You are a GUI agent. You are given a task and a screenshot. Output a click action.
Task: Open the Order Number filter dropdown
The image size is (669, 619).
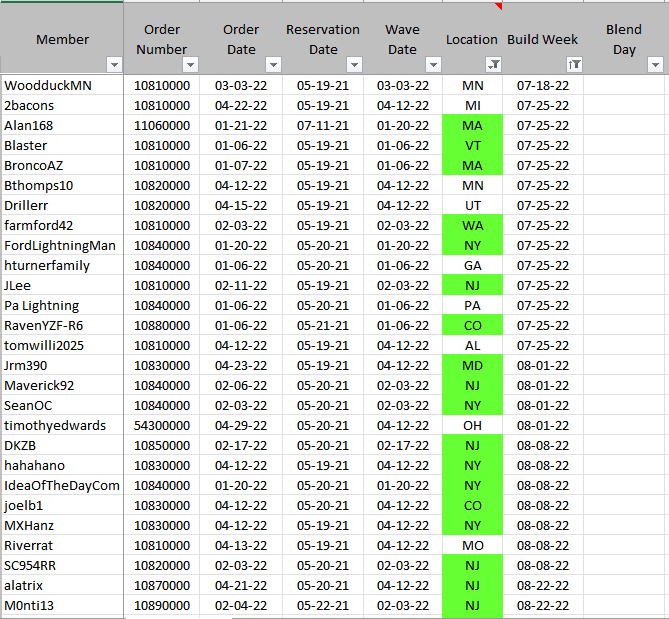click(x=192, y=65)
